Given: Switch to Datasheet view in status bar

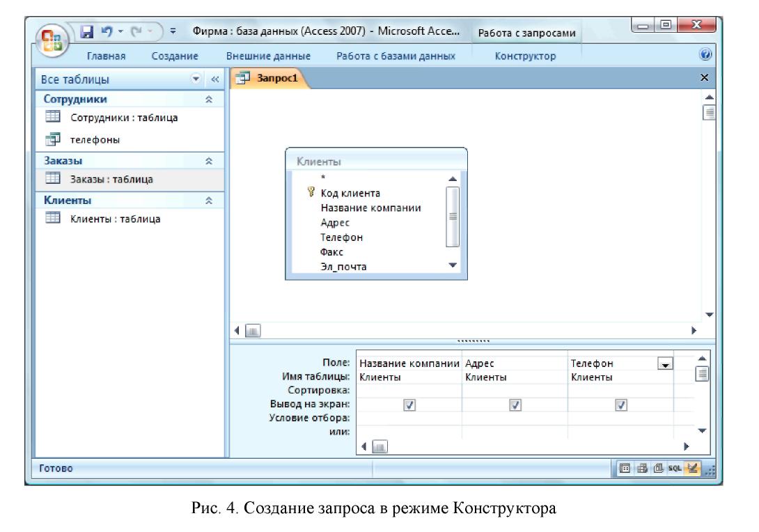Looking at the screenshot, I should click(625, 468).
